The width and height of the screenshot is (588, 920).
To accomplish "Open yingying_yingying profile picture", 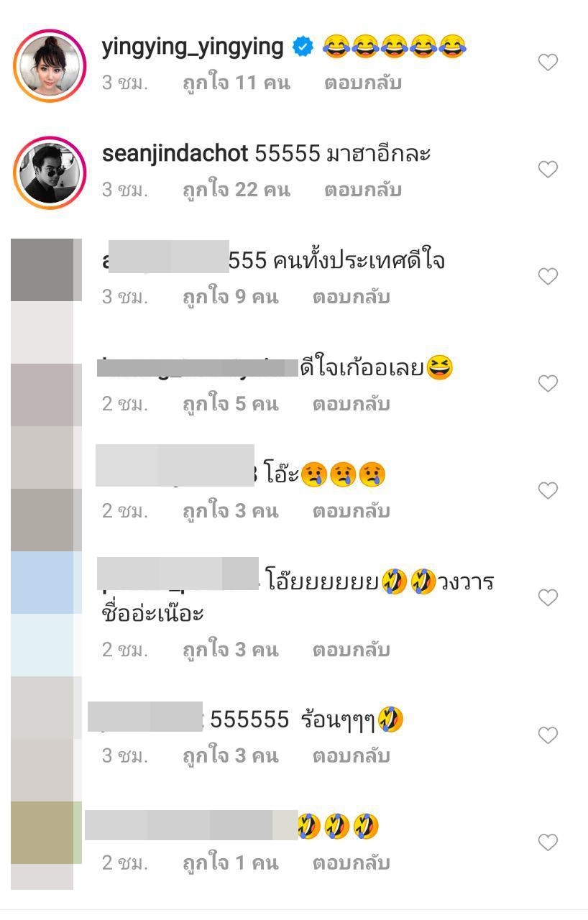I will point(50,65).
